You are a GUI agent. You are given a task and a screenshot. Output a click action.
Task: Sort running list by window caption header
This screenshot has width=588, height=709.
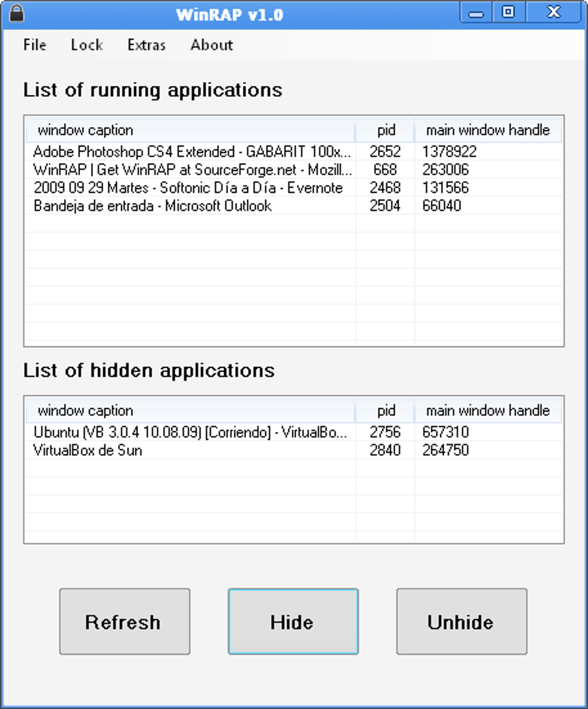(190, 130)
